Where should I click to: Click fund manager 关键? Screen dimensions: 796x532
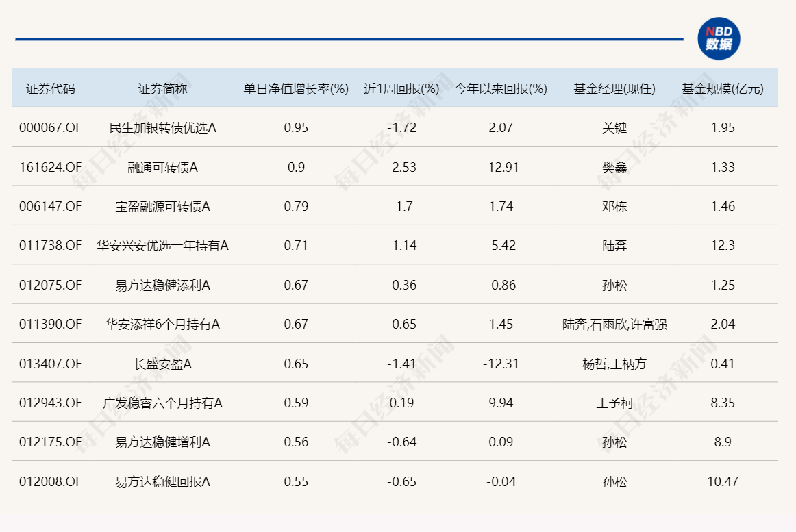pyautogui.click(x=614, y=127)
